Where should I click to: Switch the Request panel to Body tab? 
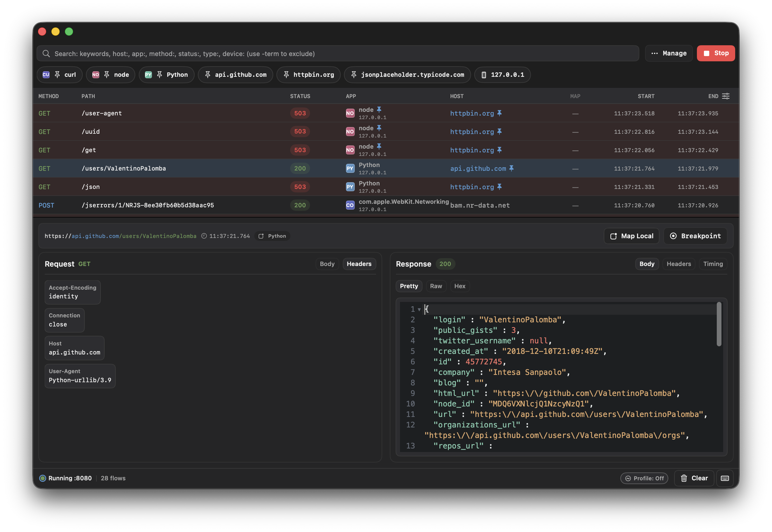tap(327, 264)
